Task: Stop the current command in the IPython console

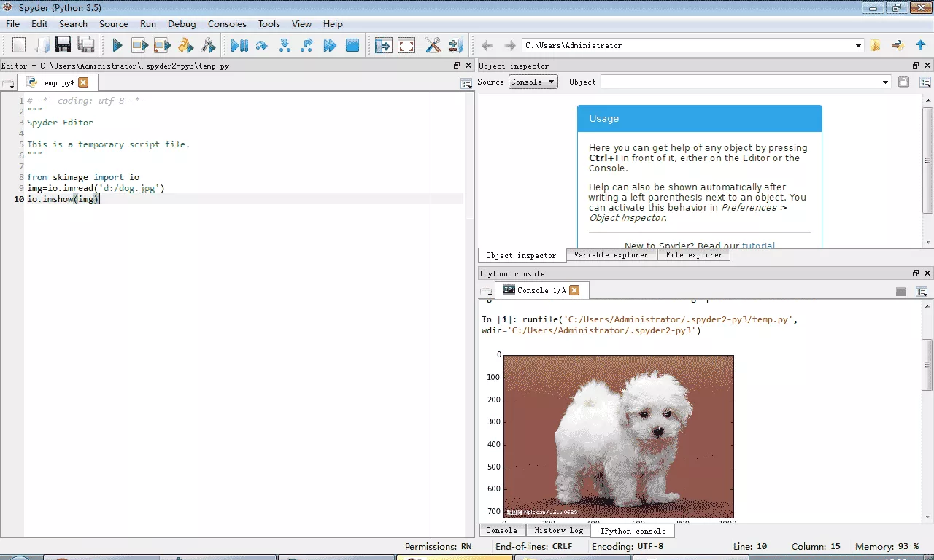Action: click(900, 291)
